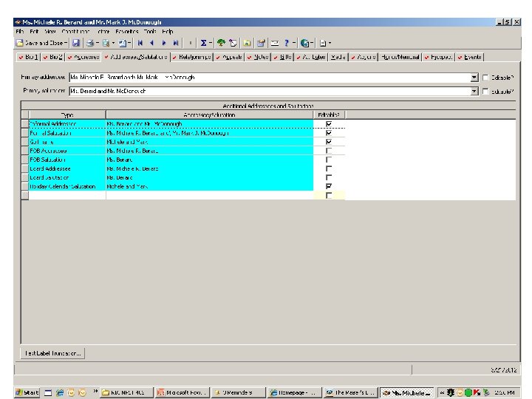Click the Print Preview icon

click(106, 43)
